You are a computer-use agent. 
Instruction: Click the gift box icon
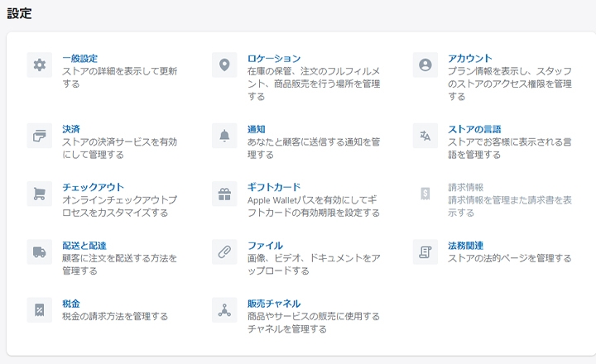pos(224,194)
